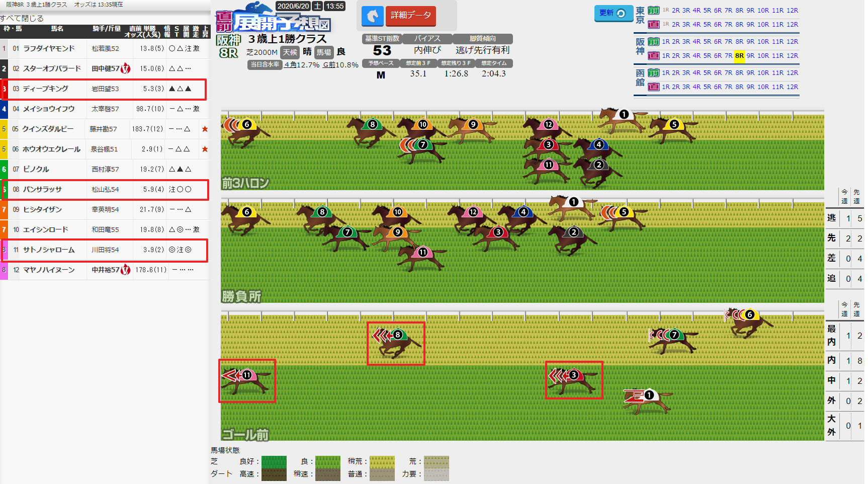Click the 稍荒 yellow-green legend swatch

click(382, 462)
